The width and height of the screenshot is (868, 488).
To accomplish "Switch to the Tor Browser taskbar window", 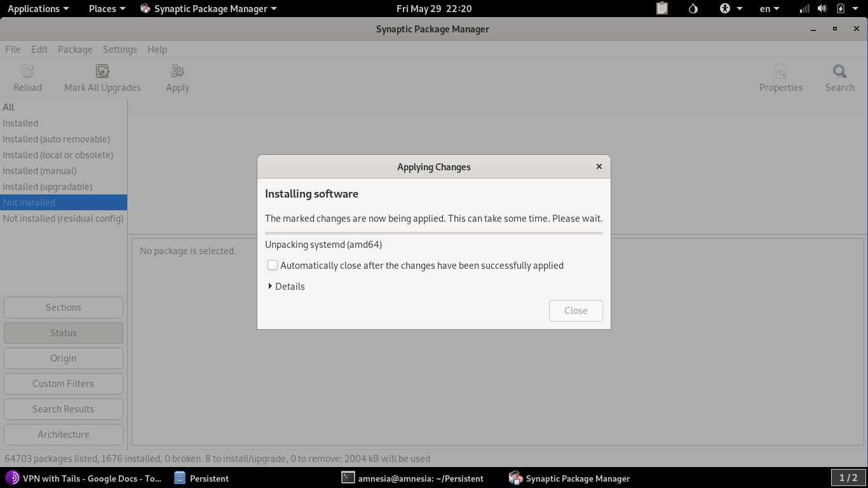I will [83, 478].
